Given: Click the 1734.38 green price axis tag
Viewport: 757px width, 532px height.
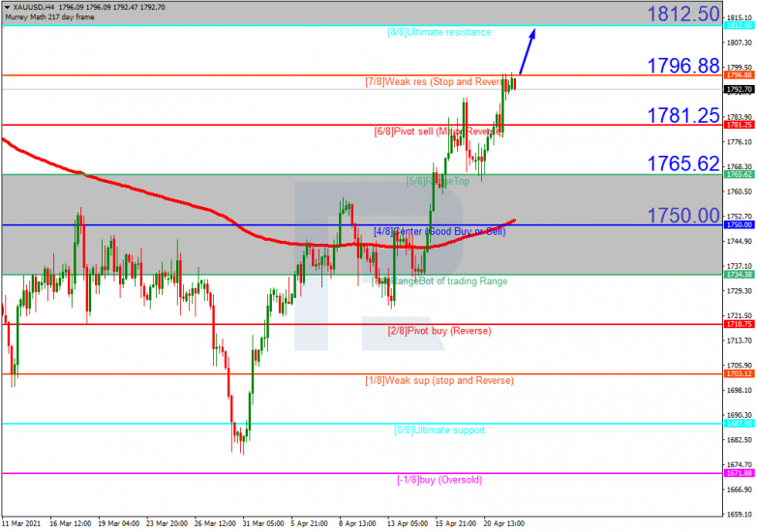Looking at the screenshot, I should tap(740, 275).
